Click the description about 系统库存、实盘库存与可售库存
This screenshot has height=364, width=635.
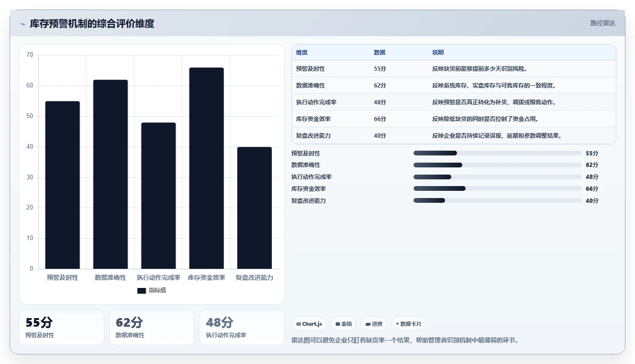coord(494,86)
